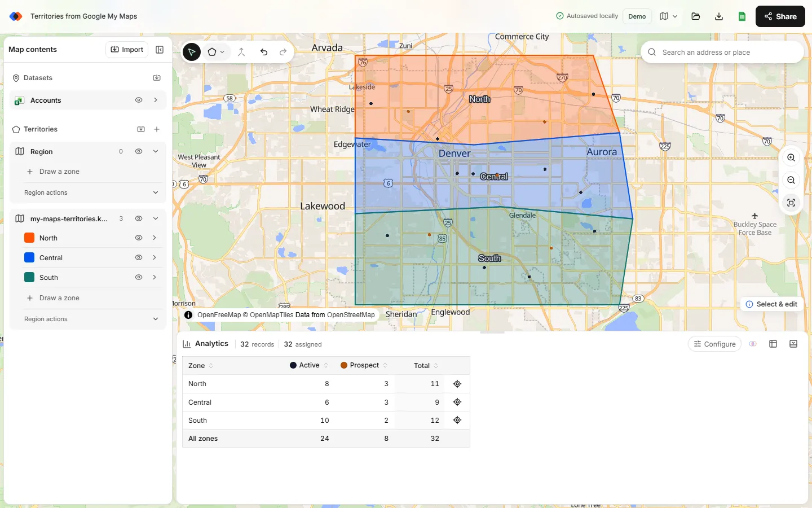The image size is (812, 508).
Task: Add a dataset with the Datasets import icon
Action: 157,78
